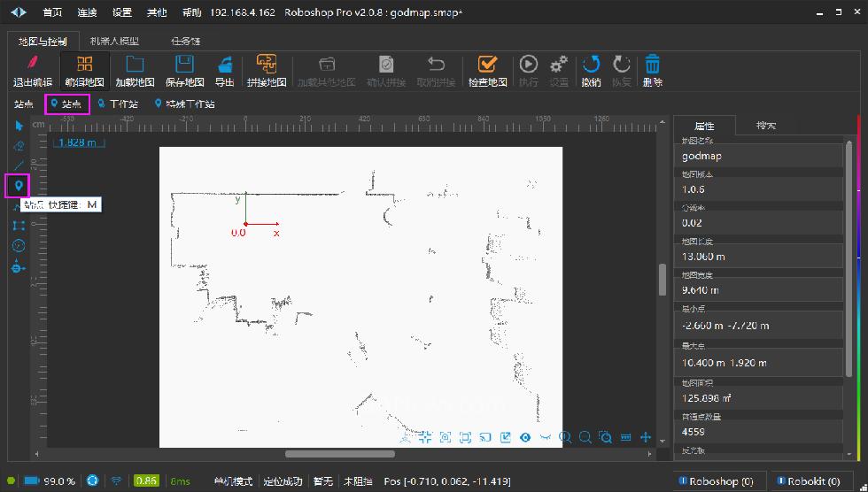Click the 定位成功 status label
This screenshot has width=868, height=492.
click(283, 481)
